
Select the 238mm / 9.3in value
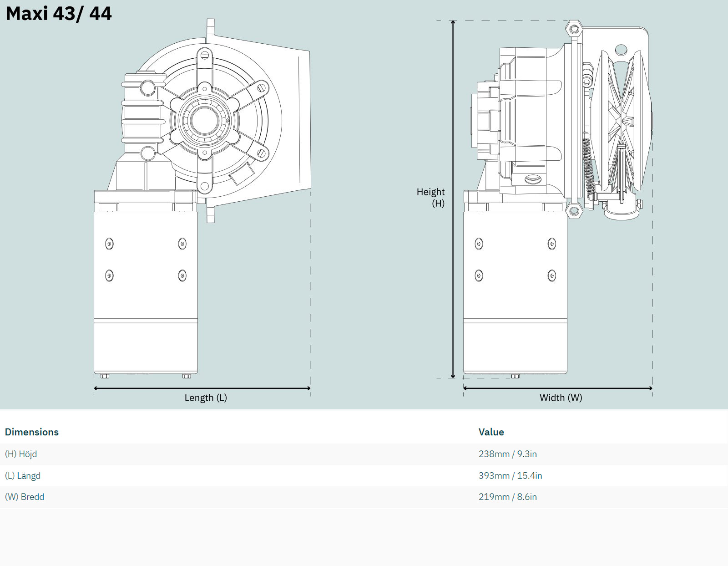(507, 454)
